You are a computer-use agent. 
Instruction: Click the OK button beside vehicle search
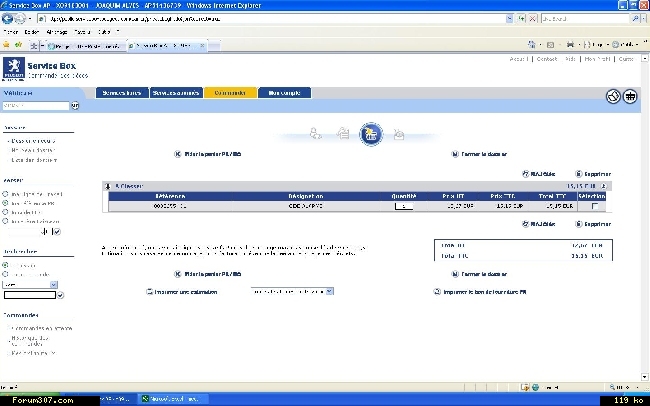74,105
